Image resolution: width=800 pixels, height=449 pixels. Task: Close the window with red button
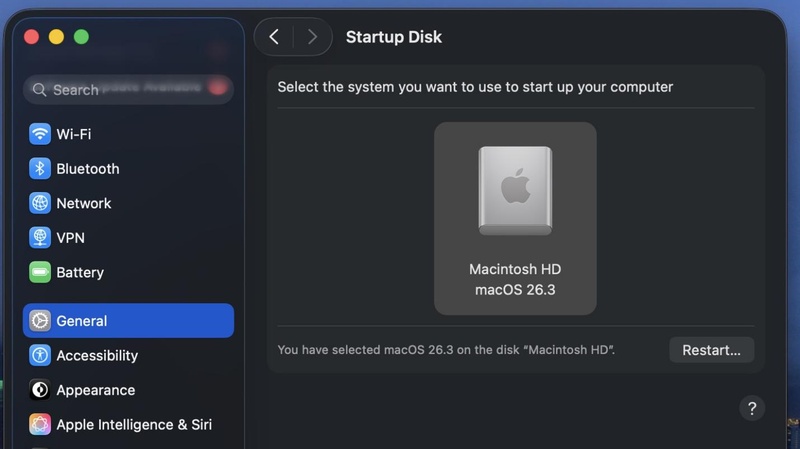(x=32, y=37)
